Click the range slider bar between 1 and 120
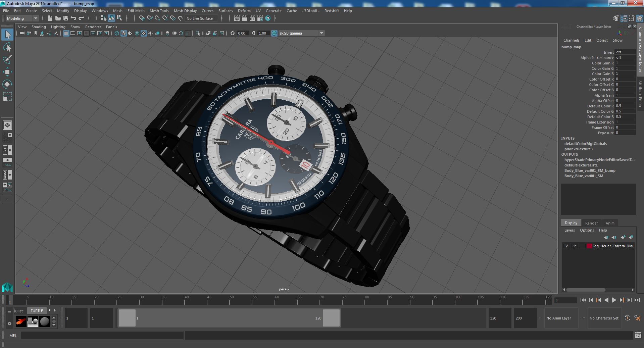 [229, 318]
